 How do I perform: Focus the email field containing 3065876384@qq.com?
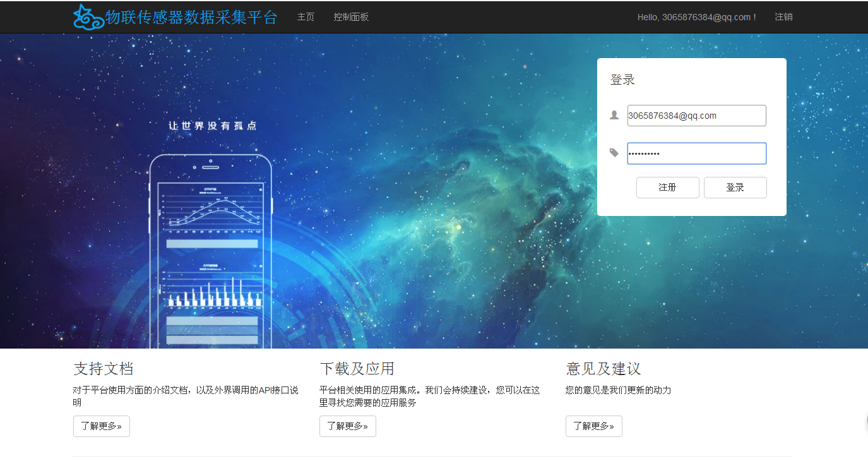tap(696, 116)
